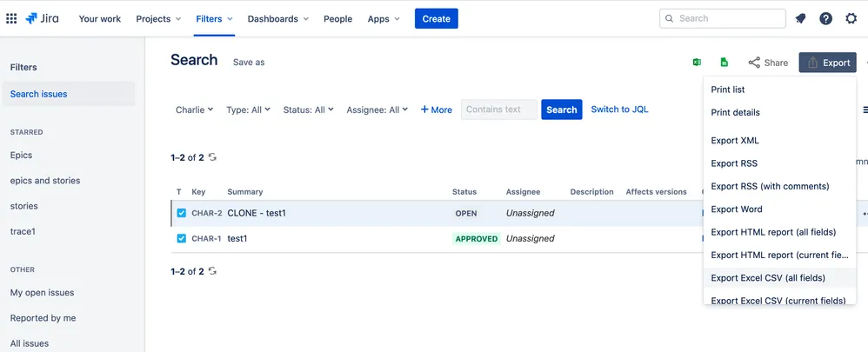Image resolution: width=868 pixels, height=352 pixels.
Task: Expand the Charlie project dropdown
Action: coord(194,110)
